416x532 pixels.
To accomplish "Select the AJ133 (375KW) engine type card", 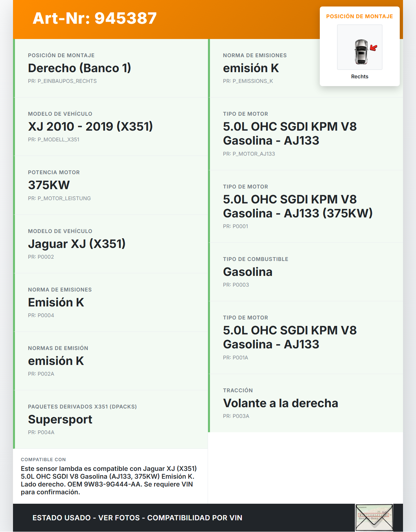I will 305,206.
